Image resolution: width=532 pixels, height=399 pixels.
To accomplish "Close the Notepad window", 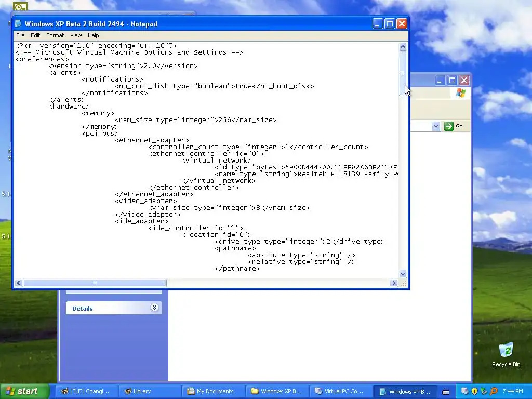I will point(402,24).
